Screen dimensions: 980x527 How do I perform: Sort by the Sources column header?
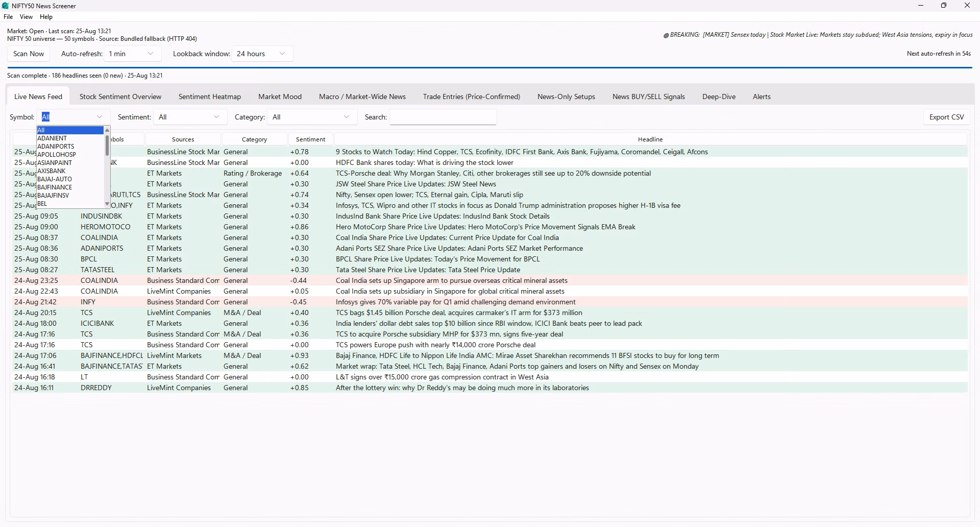point(183,139)
